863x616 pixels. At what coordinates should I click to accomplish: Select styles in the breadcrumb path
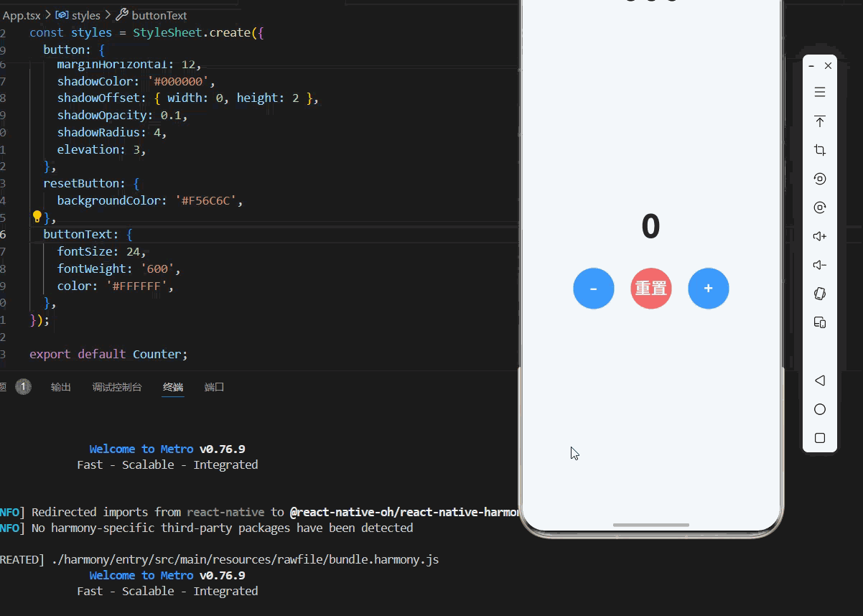point(86,15)
